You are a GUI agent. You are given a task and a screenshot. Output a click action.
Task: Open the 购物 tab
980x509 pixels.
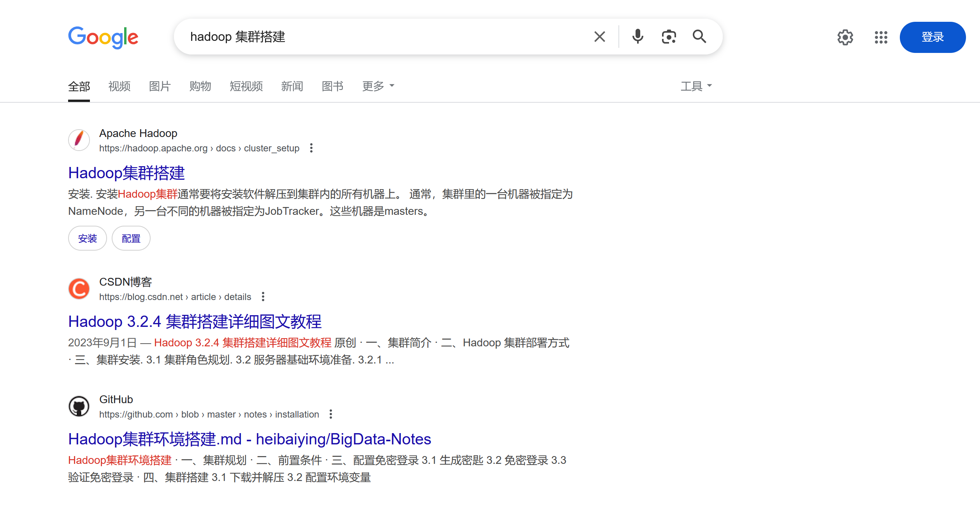[200, 86]
